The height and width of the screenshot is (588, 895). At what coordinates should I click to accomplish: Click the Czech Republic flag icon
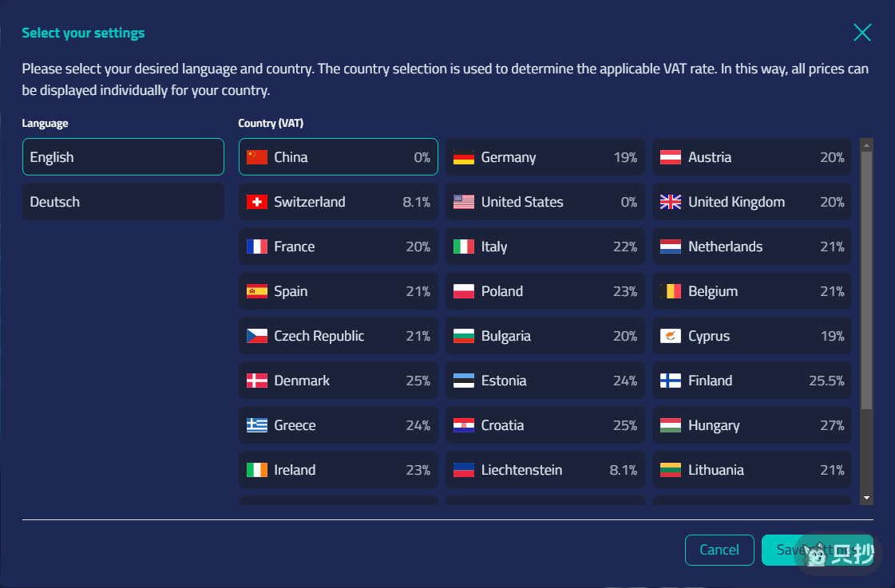[257, 336]
